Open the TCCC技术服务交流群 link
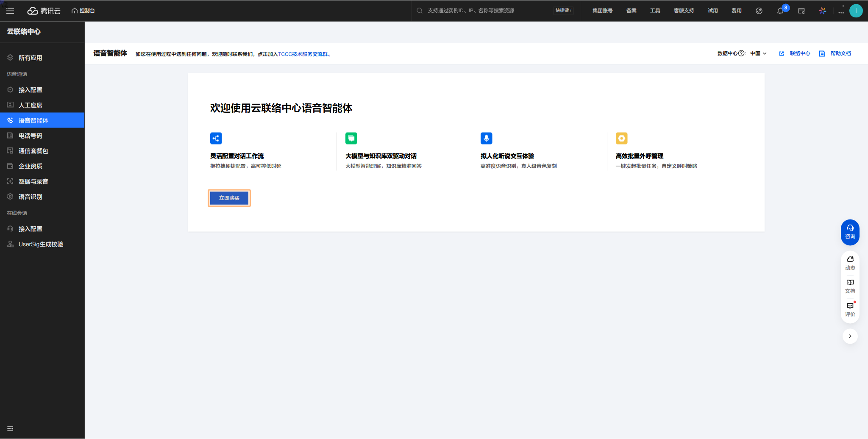868x439 pixels. coord(303,54)
